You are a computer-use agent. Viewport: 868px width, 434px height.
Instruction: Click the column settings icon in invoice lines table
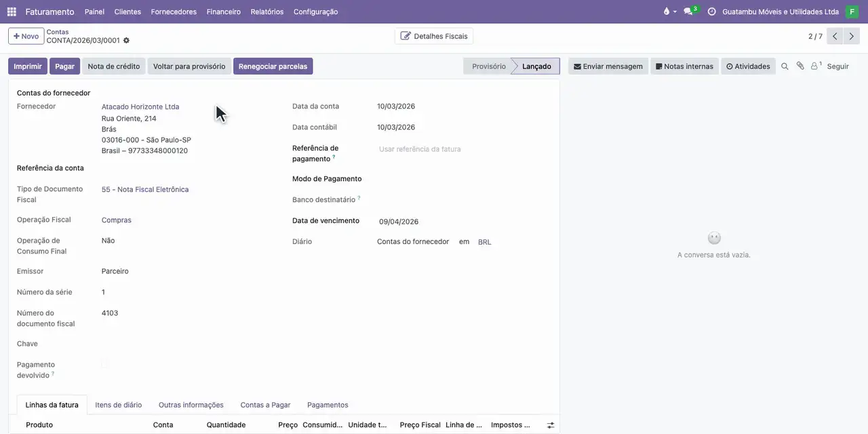pos(551,425)
